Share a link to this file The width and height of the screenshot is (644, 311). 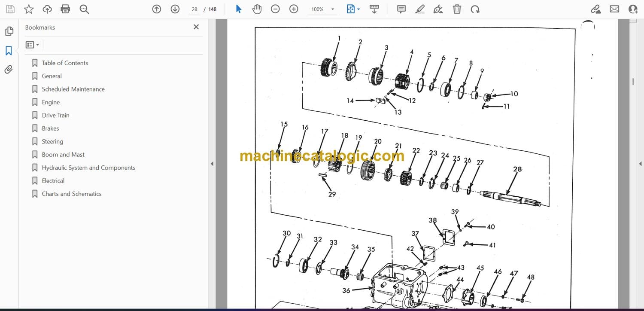(595, 9)
